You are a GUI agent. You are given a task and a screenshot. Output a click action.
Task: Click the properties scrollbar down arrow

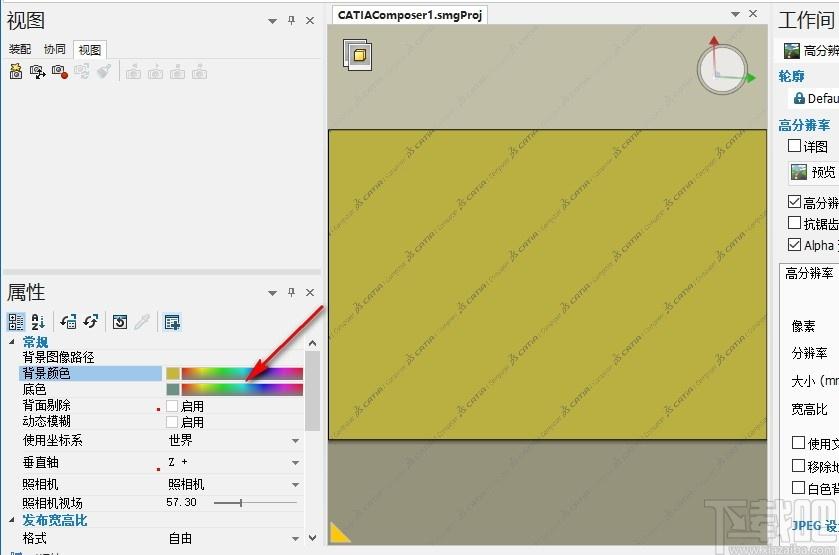pos(312,537)
